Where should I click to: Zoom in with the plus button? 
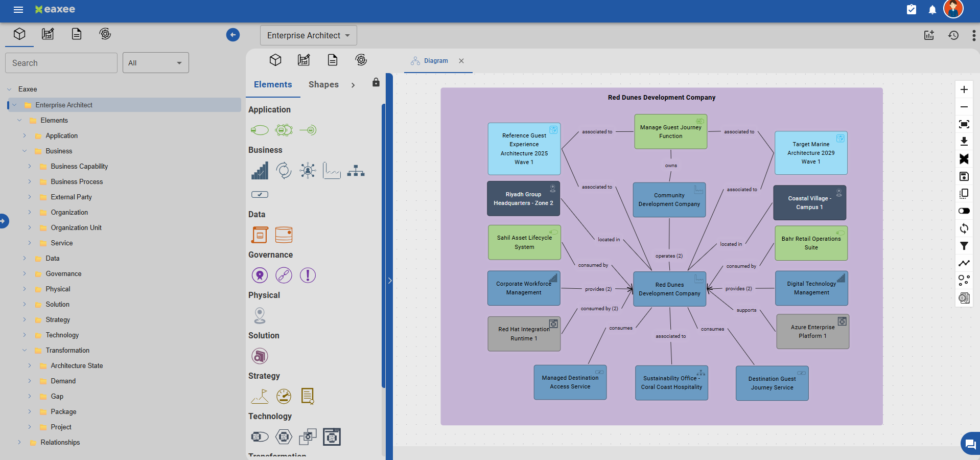point(964,89)
